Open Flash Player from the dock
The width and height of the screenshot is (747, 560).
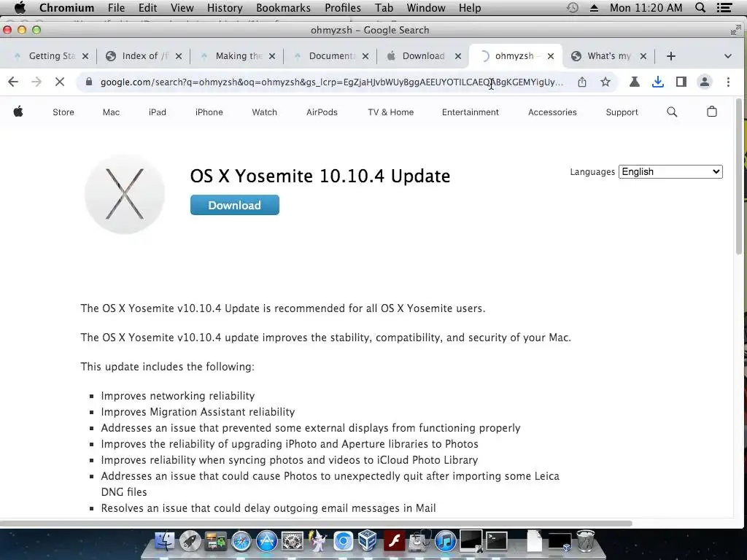click(394, 542)
